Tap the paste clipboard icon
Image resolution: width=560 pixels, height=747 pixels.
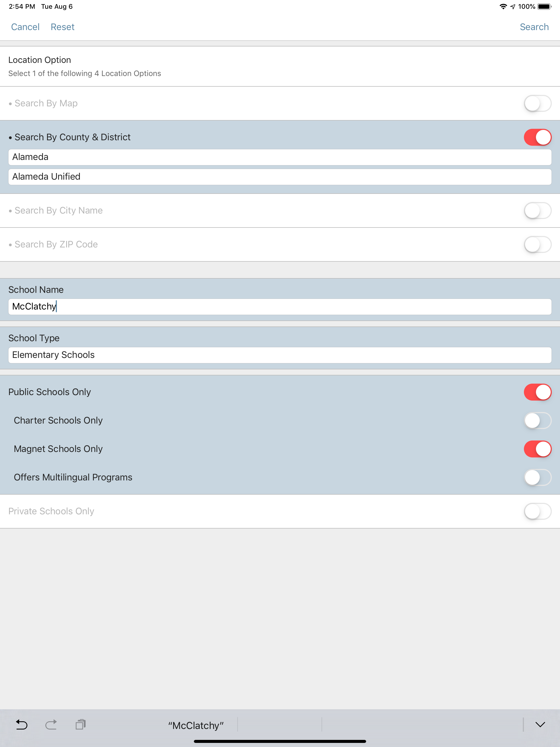click(x=80, y=725)
